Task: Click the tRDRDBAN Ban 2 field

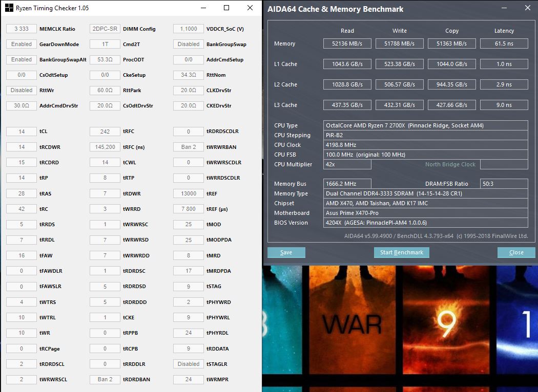Action: click(105, 379)
